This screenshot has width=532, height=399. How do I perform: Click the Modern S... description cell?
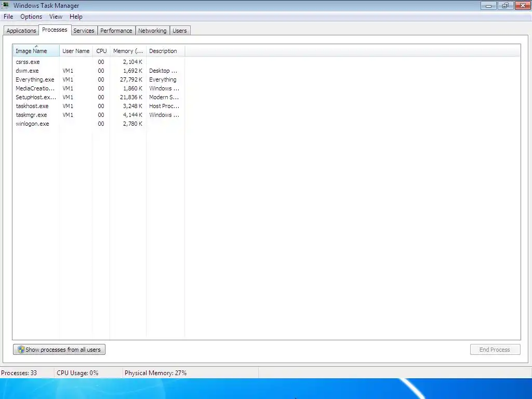164,97
